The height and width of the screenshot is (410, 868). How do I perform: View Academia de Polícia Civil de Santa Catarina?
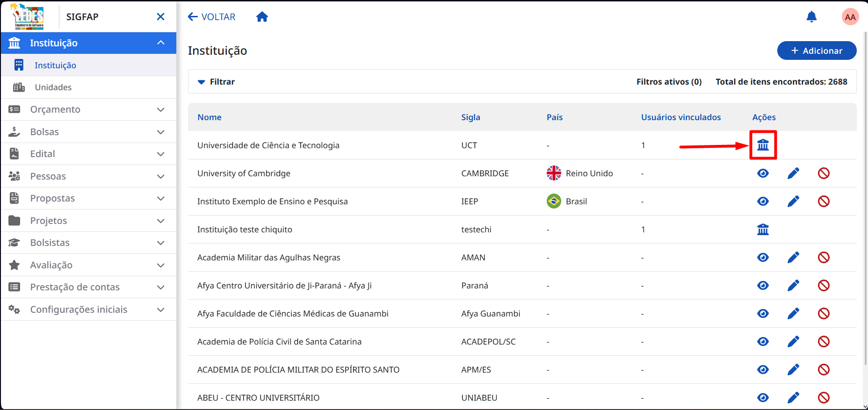tap(763, 342)
